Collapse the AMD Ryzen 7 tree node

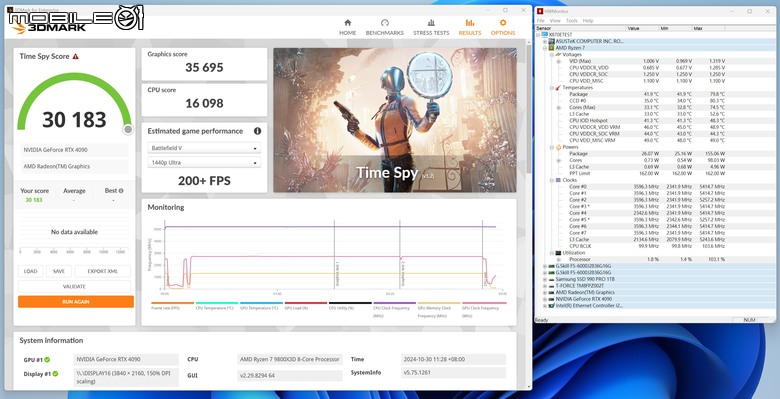pyautogui.click(x=545, y=48)
